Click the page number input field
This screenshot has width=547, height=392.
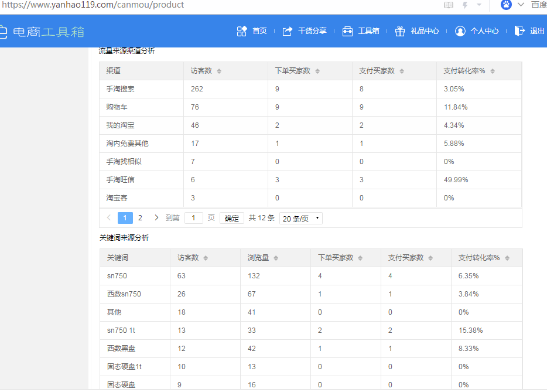194,218
